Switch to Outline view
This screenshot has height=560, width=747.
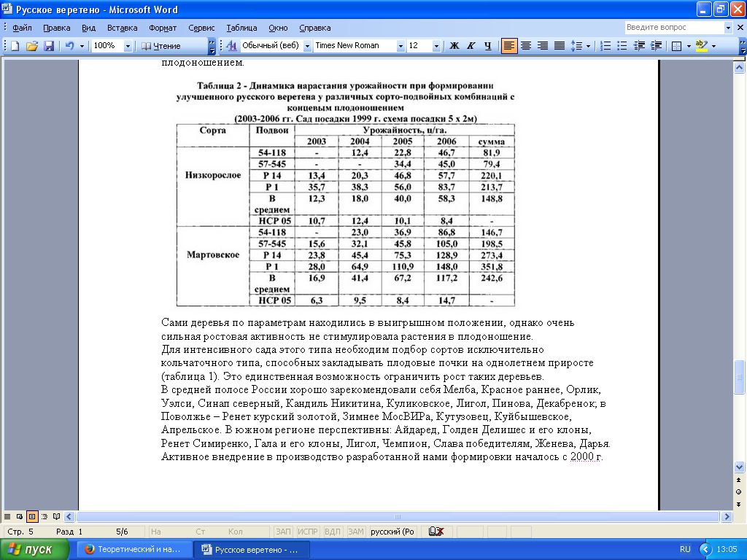click(44, 516)
